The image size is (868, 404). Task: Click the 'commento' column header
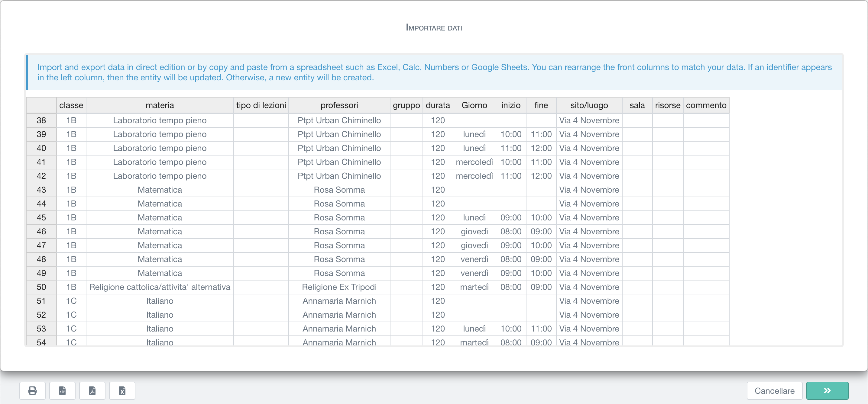pyautogui.click(x=706, y=105)
